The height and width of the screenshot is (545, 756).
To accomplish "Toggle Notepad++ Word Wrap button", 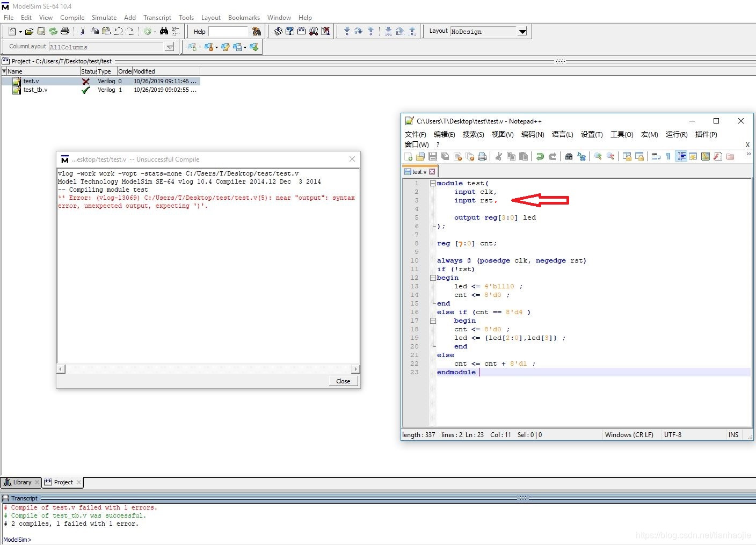I will (x=656, y=156).
